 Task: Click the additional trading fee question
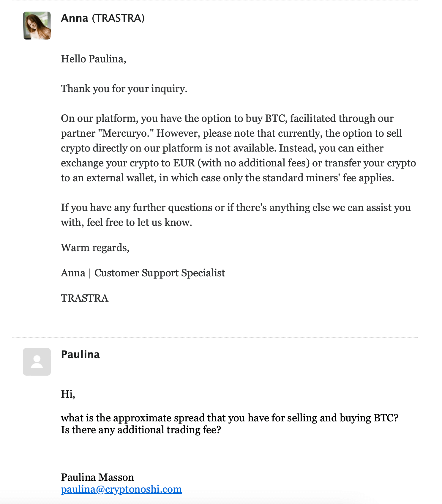pyautogui.click(x=141, y=430)
